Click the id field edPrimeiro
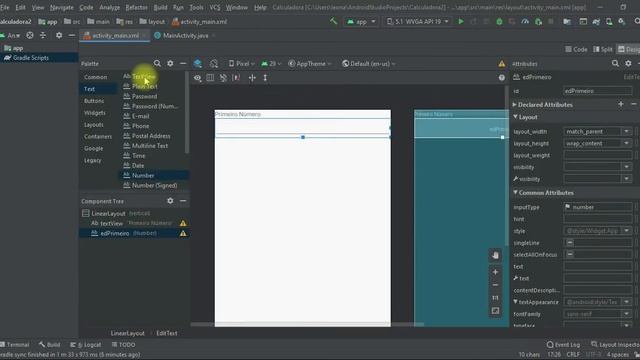This screenshot has height=360, width=640. pos(598,91)
